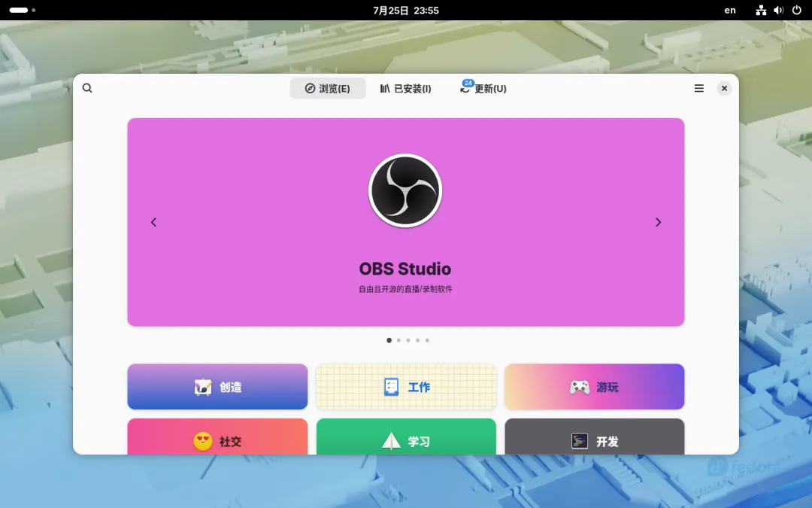Open the 开发 category with terminal icon
This screenshot has width=812, height=508.
[595, 437]
